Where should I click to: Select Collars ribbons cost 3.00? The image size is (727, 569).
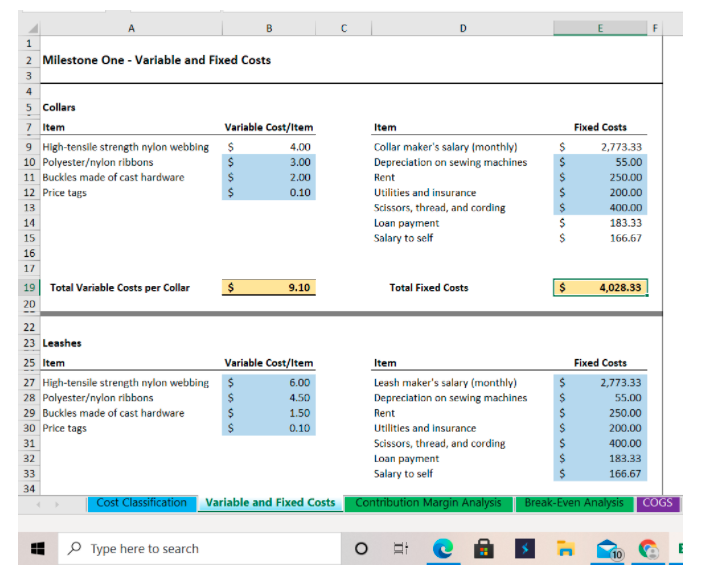click(269, 162)
